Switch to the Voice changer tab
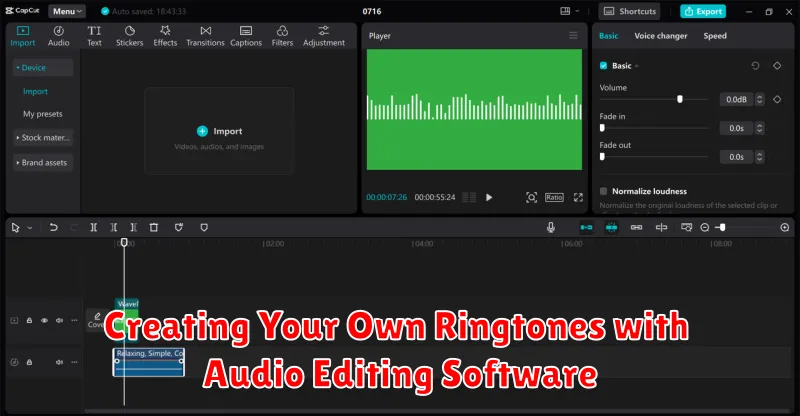Image resolution: width=800 pixels, height=416 pixels. (x=660, y=36)
